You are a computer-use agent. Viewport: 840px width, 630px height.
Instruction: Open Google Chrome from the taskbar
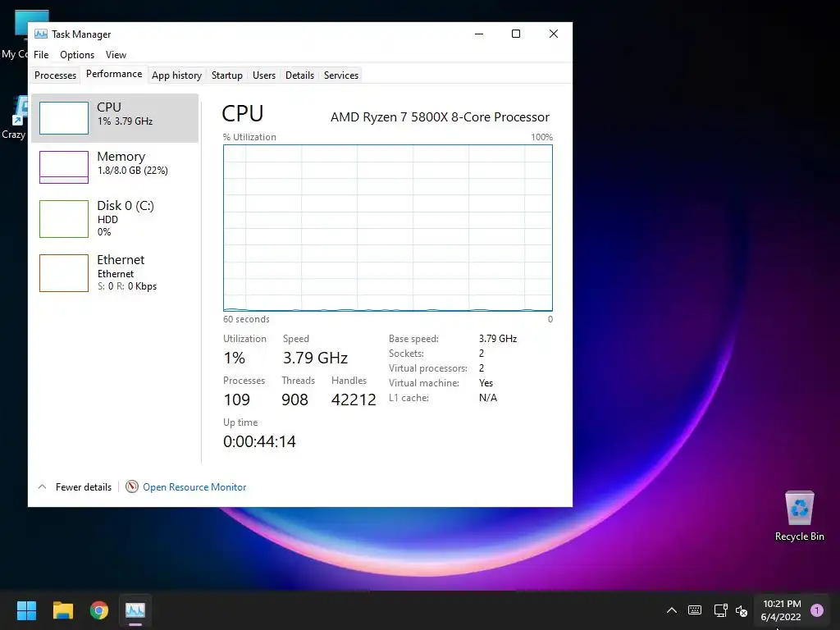tap(99, 610)
